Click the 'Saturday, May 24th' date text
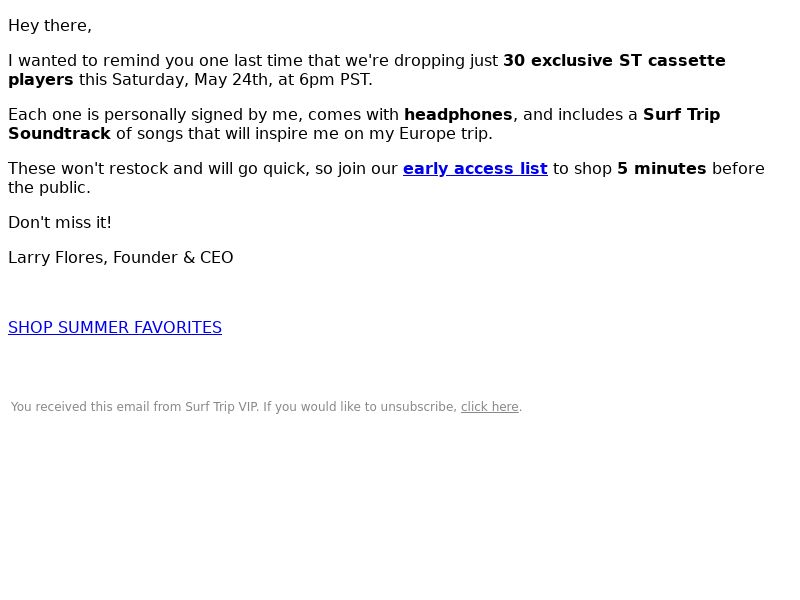The image size is (800, 600). pos(185,80)
